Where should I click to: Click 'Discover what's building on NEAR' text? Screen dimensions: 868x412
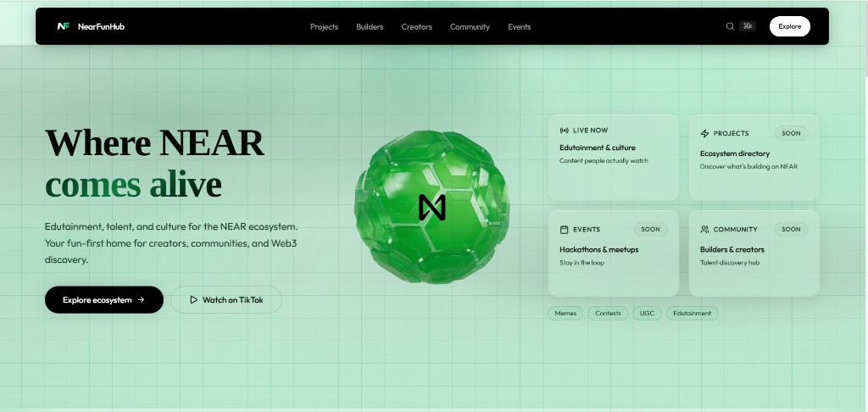click(748, 167)
